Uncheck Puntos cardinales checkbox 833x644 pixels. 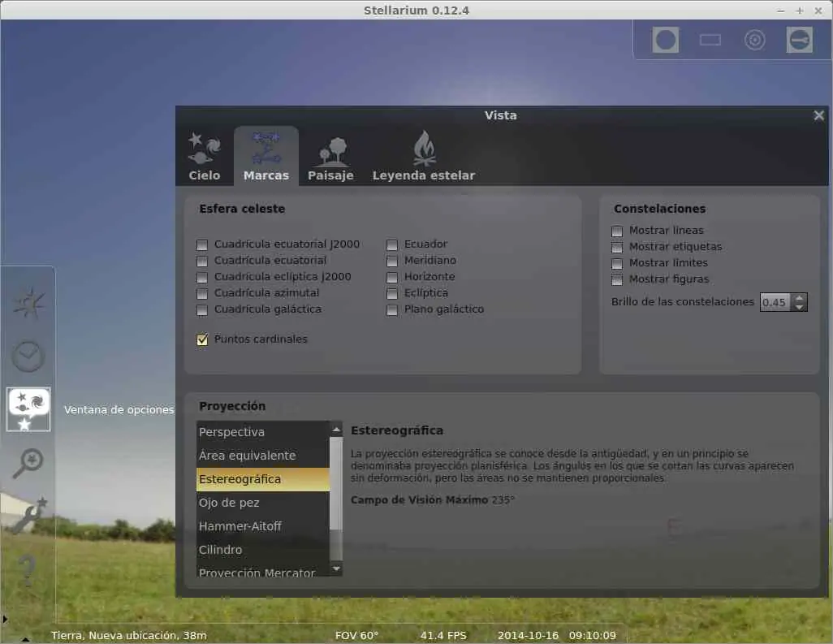(202, 339)
